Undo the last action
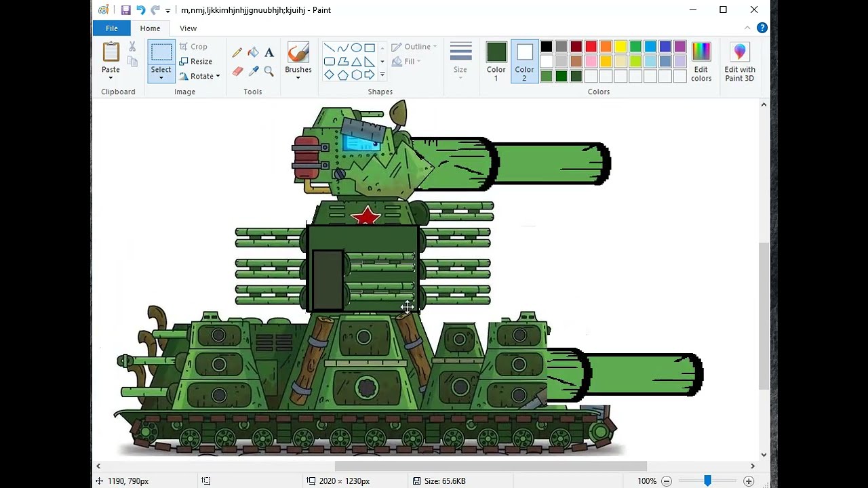Image resolution: width=868 pixels, height=488 pixels. [x=140, y=10]
